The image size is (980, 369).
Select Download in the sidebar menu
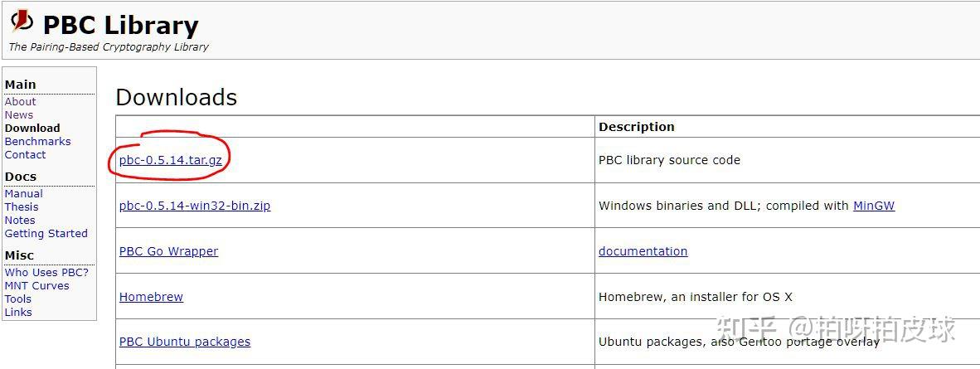[x=32, y=129]
